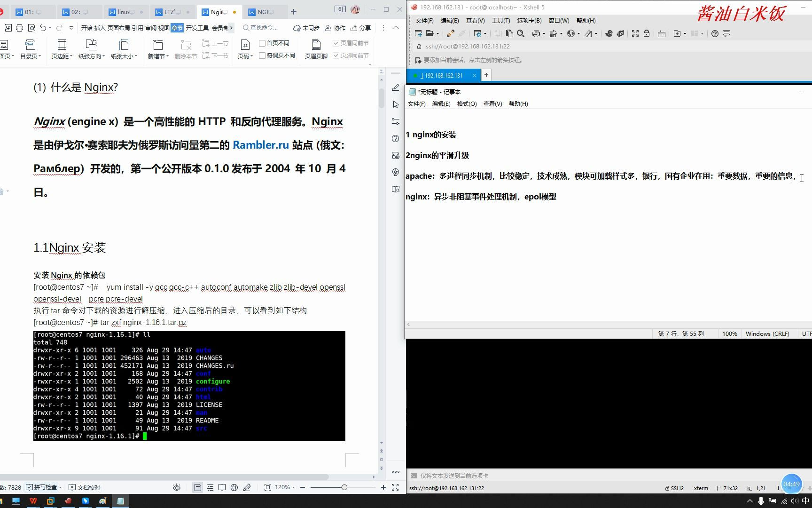Click the 协作 collaborate button

click(336, 28)
